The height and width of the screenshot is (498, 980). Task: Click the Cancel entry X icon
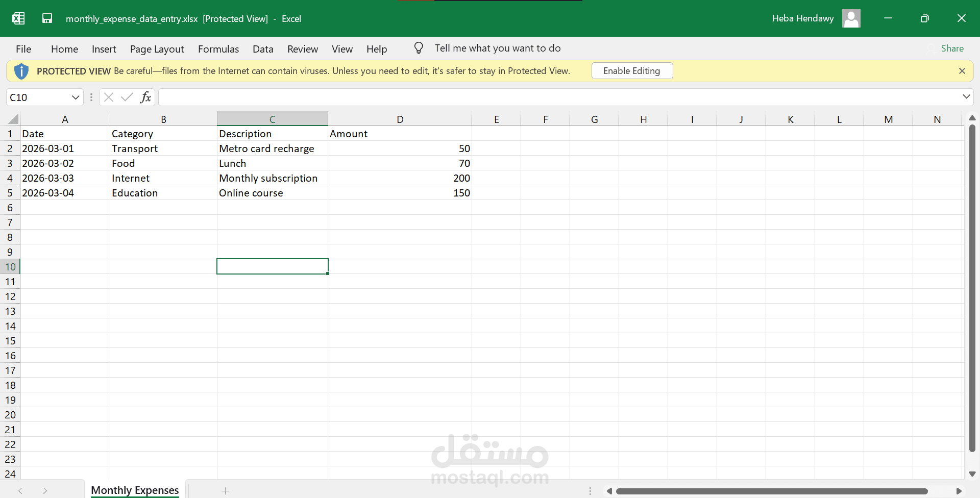[x=109, y=97]
